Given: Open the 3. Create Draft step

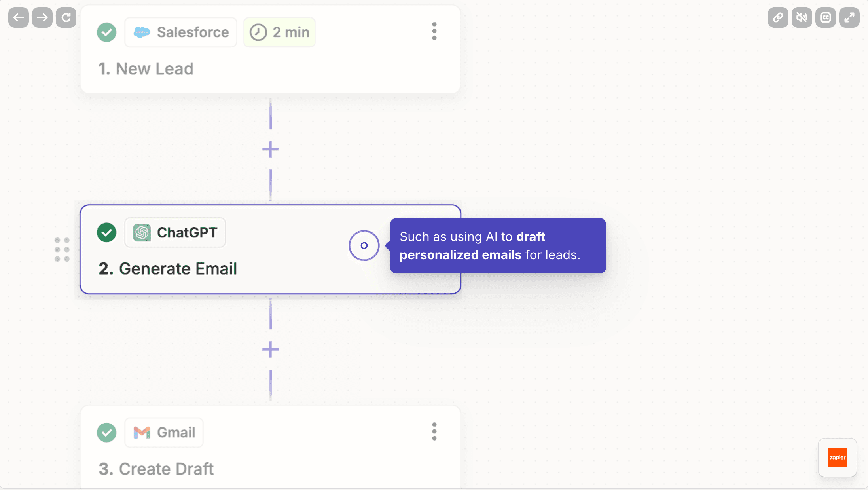Looking at the screenshot, I should tap(156, 469).
